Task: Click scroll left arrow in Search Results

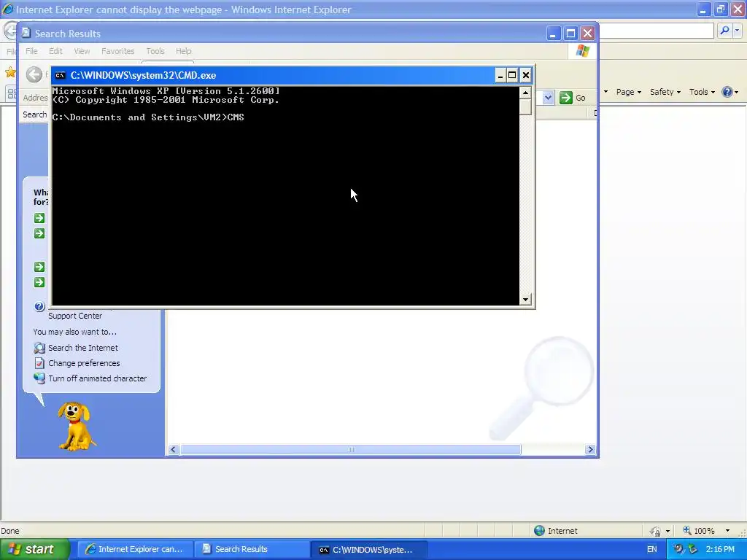Action: pyautogui.click(x=173, y=449)
